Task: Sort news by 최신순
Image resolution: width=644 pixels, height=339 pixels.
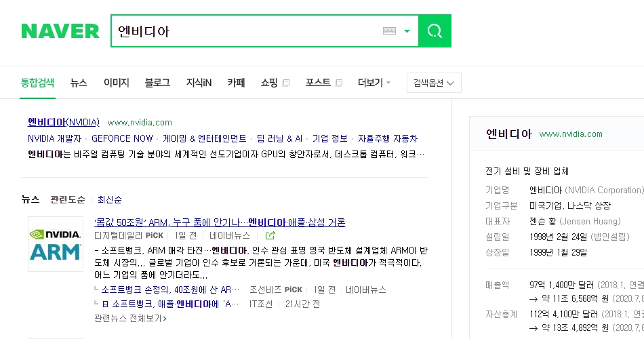Action: [110, 200]
